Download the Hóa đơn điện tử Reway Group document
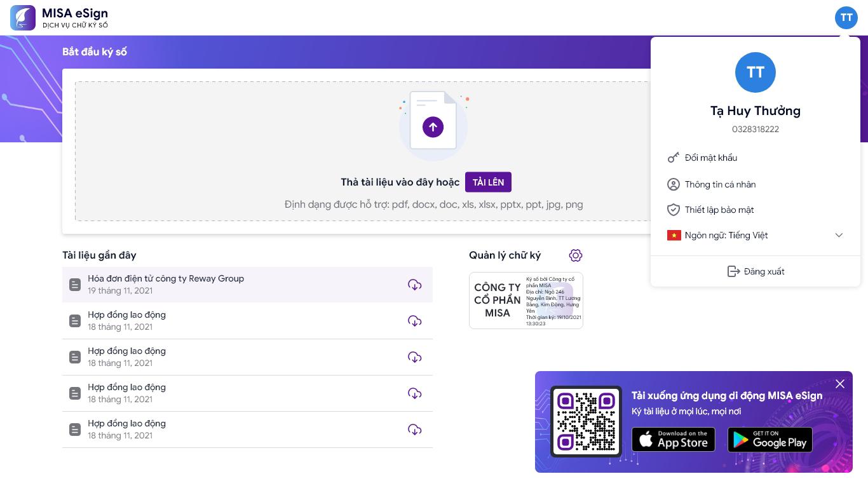Viewport: 868px width, 488px height. [414, 285]
